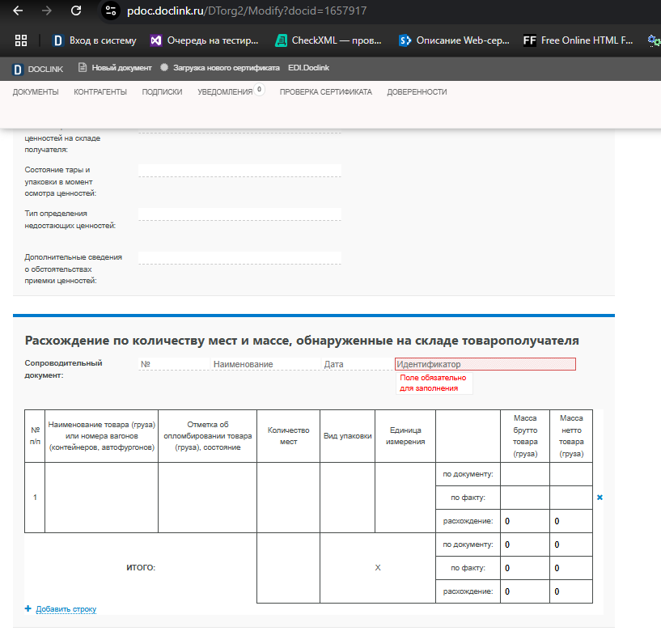Open ПРОВЕРКА СЕРТИФИКАТА menu
Screen dimensions: 661x644
[x=326, y=92]
